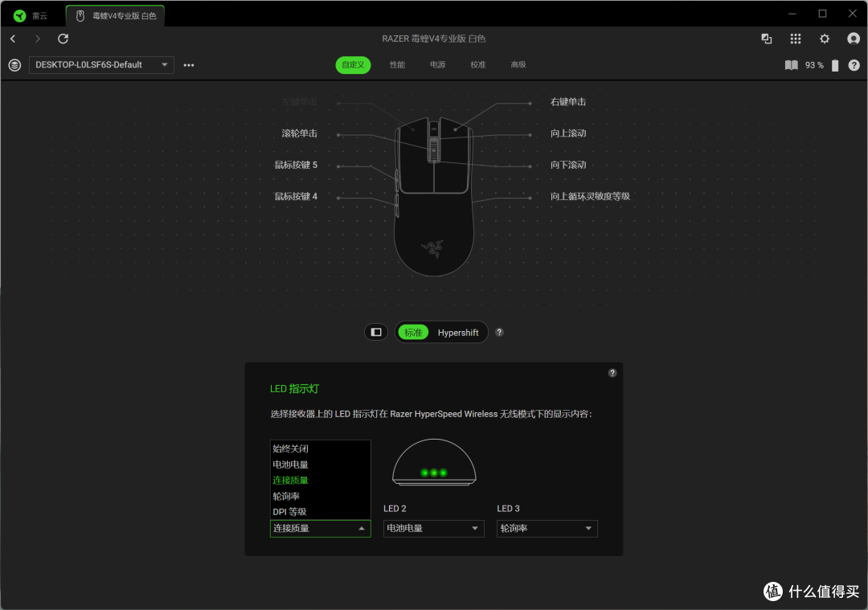Click the greyed 左键单击 label

coord(300,102)
